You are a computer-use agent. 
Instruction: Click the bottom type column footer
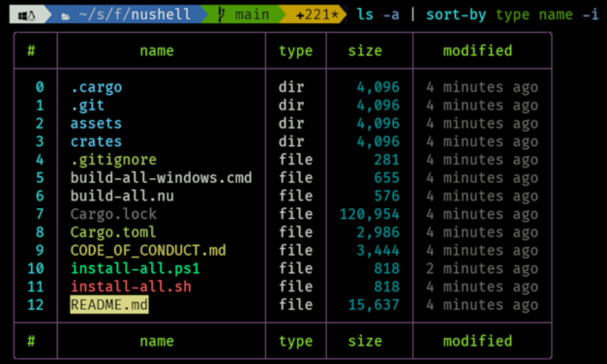[x=296, y=342]
